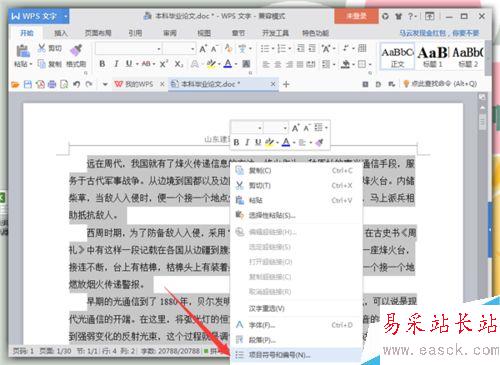Toggle Italic in the ribbon
The image size is (500, 365).
pos(116,64)
